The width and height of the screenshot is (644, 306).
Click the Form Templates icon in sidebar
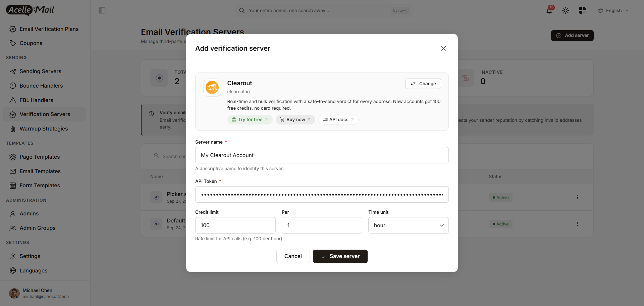pyautogui.click(x=13, y=186)
